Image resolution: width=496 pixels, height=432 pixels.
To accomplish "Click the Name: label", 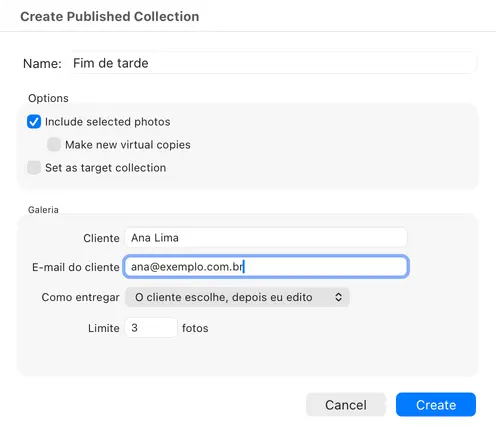I will (42, 63).
